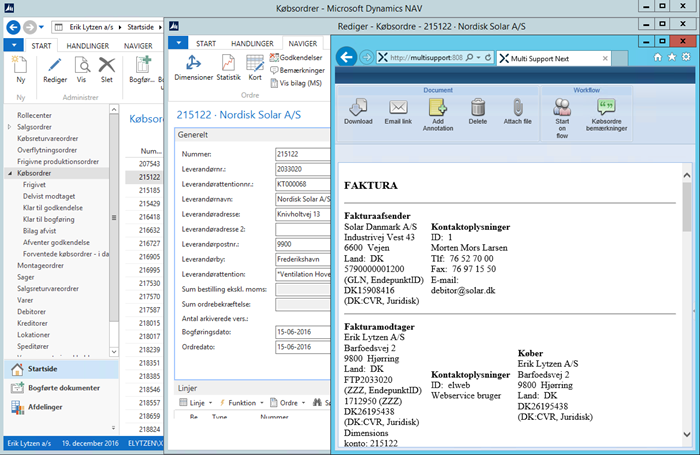Click Download document icon in Multi Support
Screen dimensions: 700x455
[358, 107]
